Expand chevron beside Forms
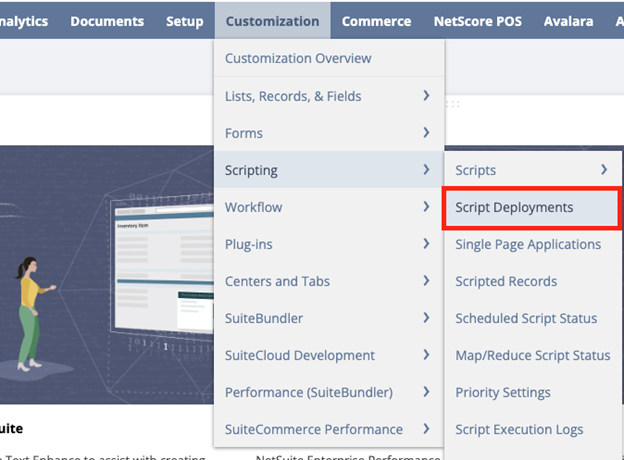The image size is (624, 460). [x=426, y=133]
